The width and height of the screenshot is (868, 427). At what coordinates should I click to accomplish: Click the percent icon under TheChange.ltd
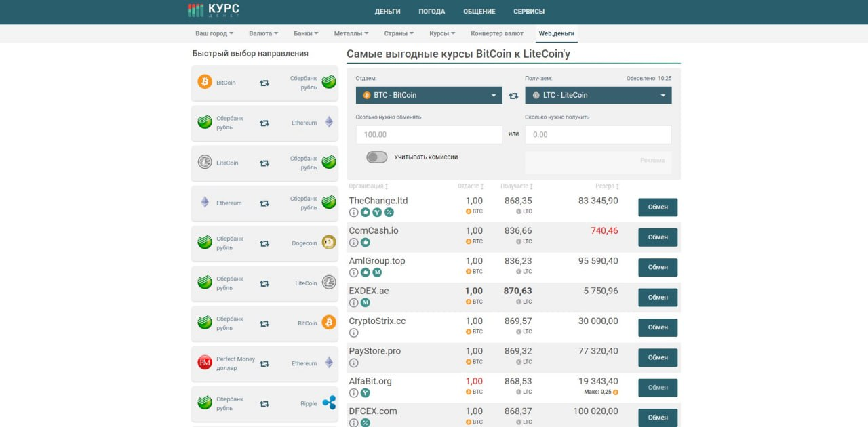click(x=389, y=212)
